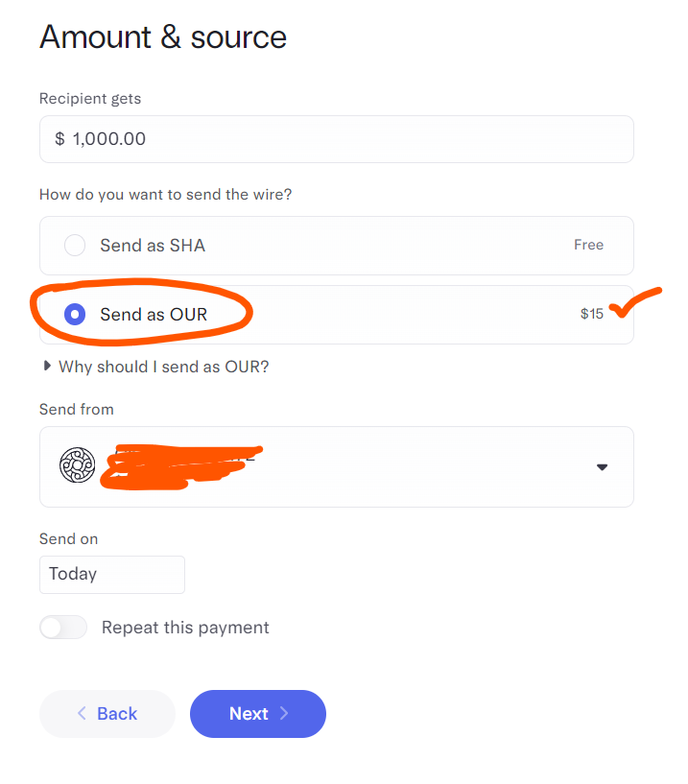This screenshot has height=784, width=688.
Task: Click the $15 fee label on OUR option
Action: [x=591, y=314]
